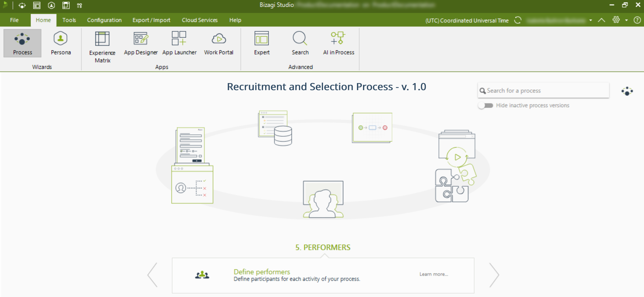Open App Launcher
Viewport: 644px width, 297px height.
[179, 43]
